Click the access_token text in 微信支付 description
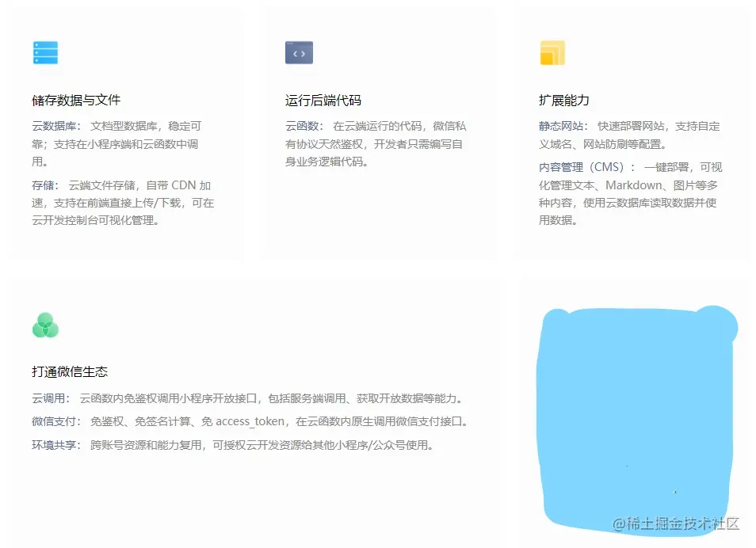This screenshot has width=756, height=548. coord(251,421)
